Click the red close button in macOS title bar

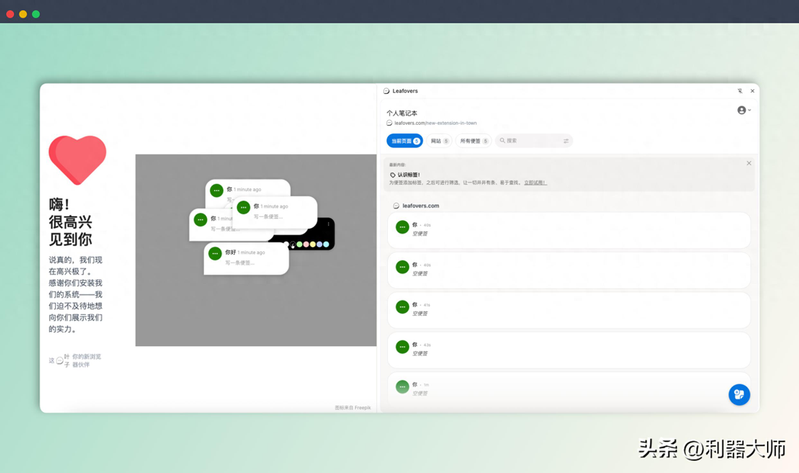[x=10, y=14]
